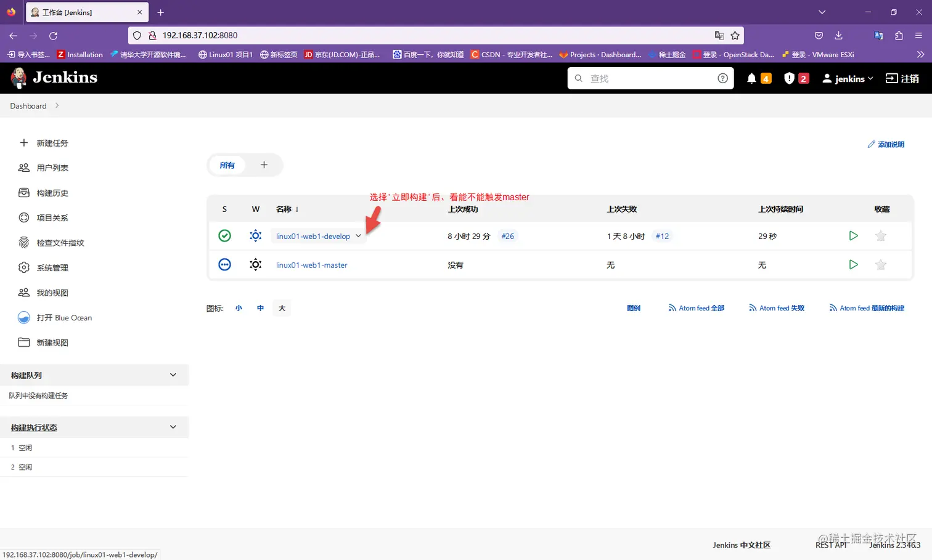Open linux01-web1-develop job link
The width and height of the screenshot is (932, 560).
313,236
